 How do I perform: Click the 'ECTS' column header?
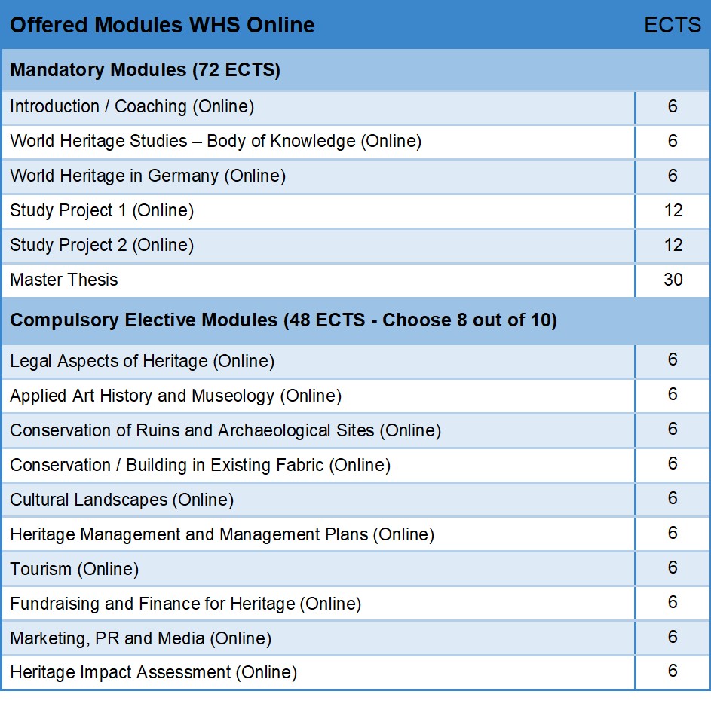pyautogui.click(x=673, y=25)
